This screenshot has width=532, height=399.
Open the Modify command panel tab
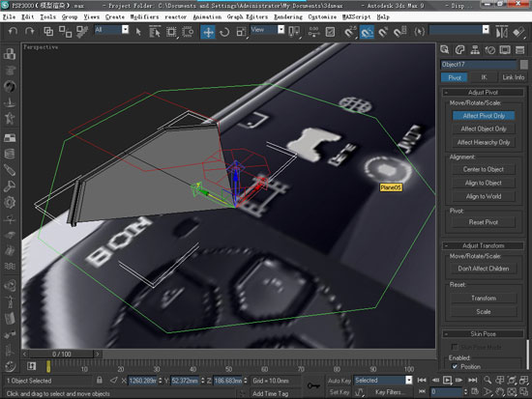(459, 50)
